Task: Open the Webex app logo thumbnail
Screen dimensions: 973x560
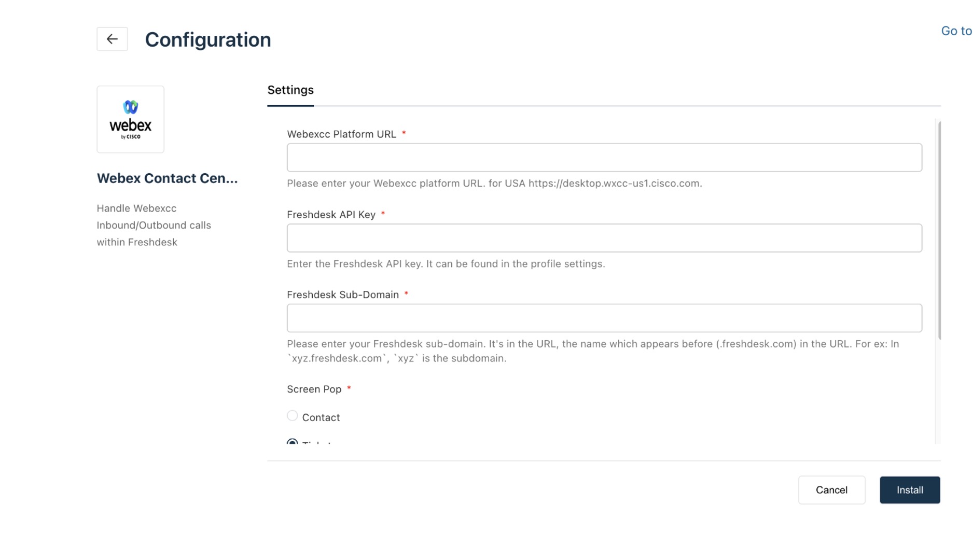Action: tap(130, 119)
